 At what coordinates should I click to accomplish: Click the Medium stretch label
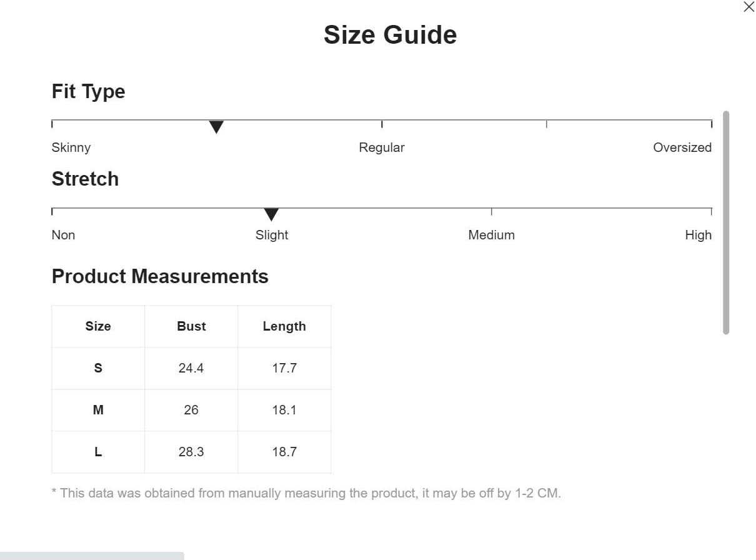click(x=491, y=235)
